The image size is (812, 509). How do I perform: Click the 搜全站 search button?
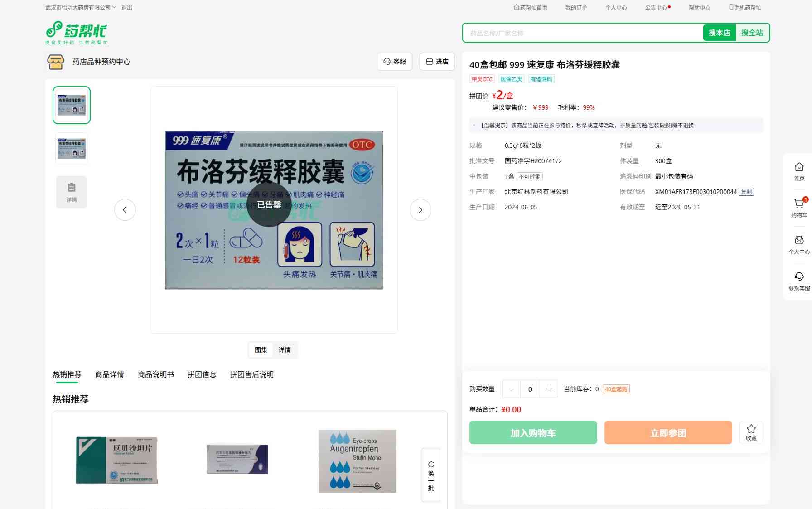(x=752, y=33)
